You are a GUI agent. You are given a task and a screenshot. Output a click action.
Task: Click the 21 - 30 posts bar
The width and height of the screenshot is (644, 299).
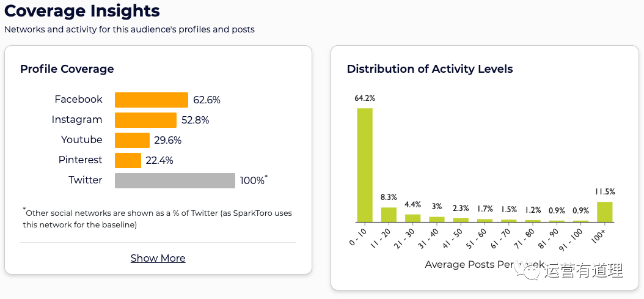412,218
